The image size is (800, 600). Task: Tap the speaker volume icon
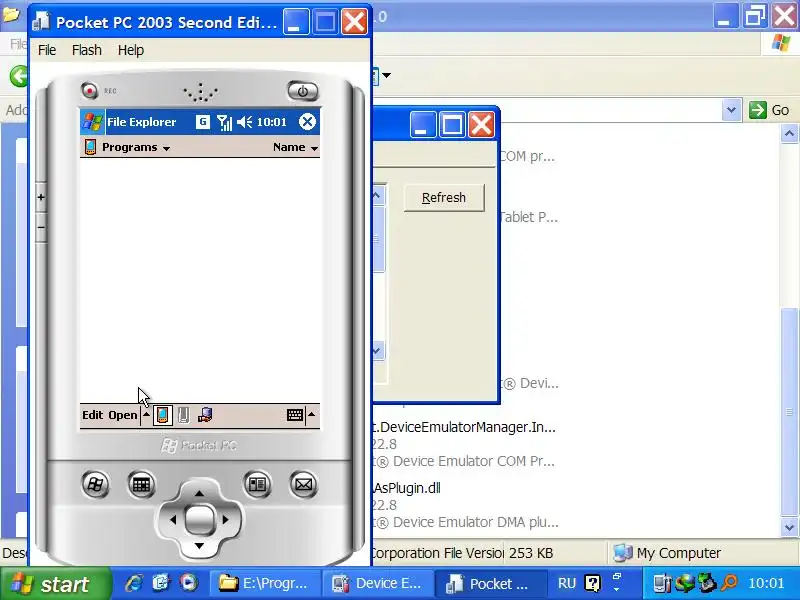click(x=244, y=122)
